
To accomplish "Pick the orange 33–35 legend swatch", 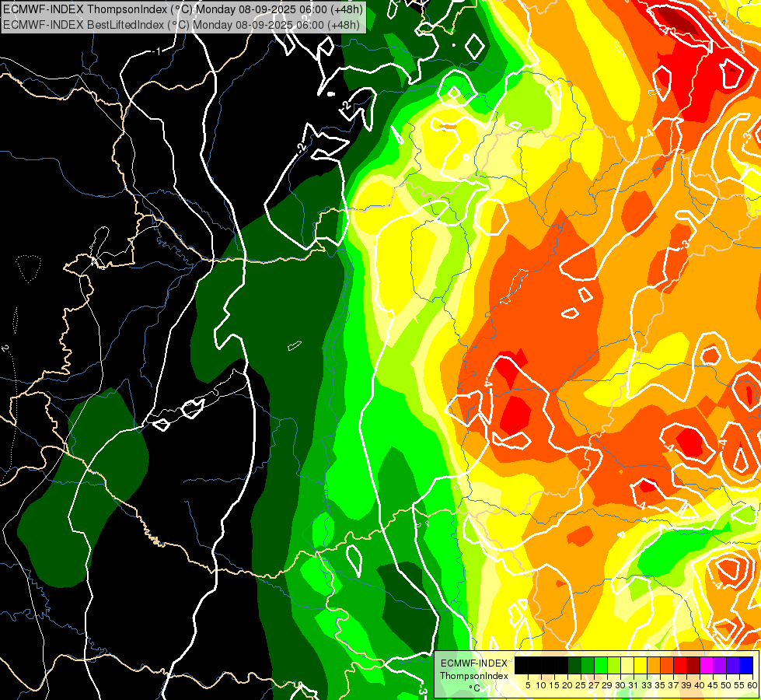I will coord(654,665).
